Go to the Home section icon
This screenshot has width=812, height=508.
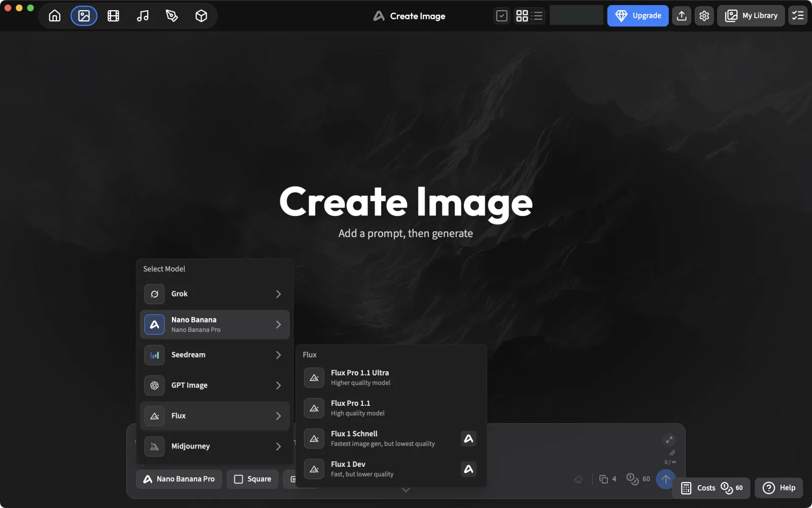pyautogui.click(x=55, y=16)
